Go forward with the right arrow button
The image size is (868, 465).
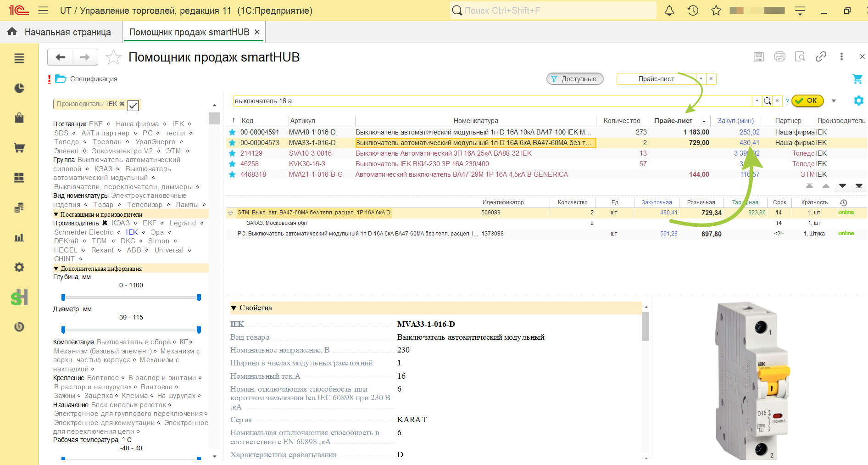[x=85, y=57]
